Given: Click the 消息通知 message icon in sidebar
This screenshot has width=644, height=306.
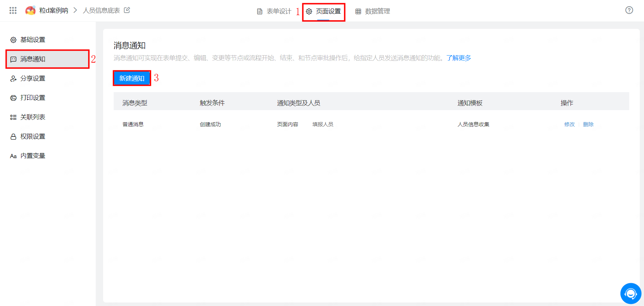Looking at the screenshot, I should 13,59.
